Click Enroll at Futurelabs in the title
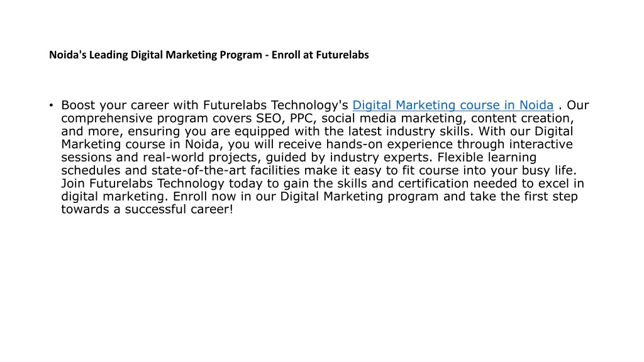644x362 pixels. tap(320, 55)
